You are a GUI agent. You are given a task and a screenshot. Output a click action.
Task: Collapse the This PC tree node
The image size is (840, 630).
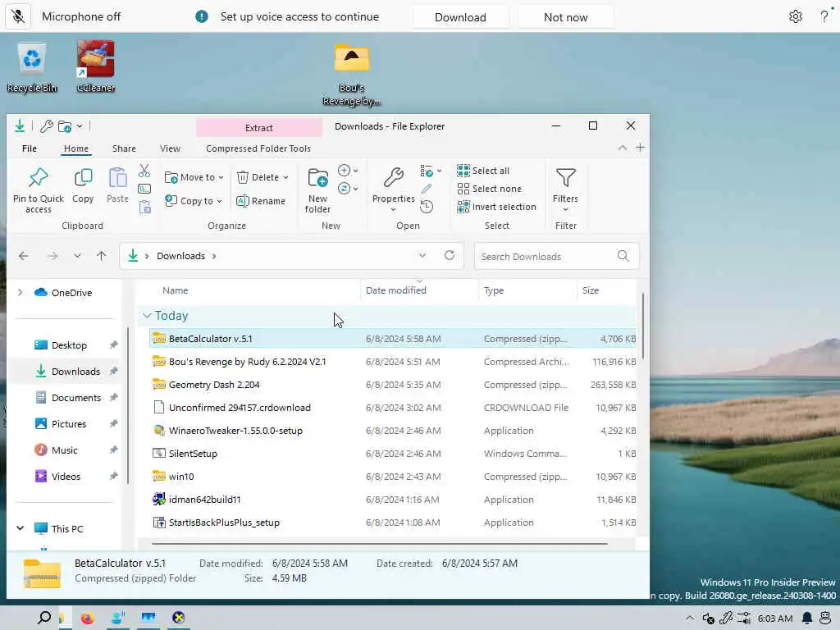pyautogui.click(x=20, y=528)
